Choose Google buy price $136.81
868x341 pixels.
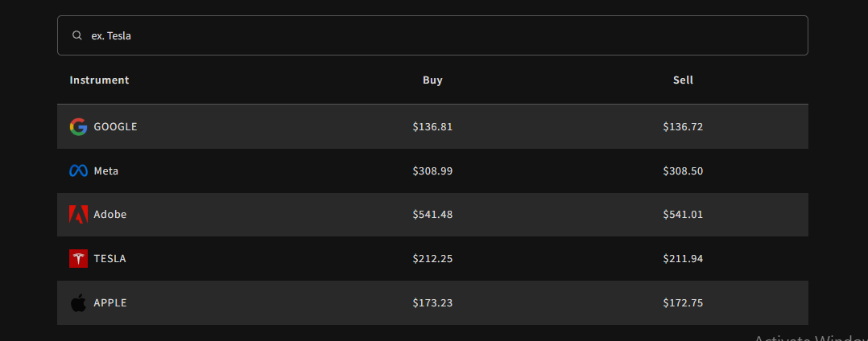pos(432,126)
